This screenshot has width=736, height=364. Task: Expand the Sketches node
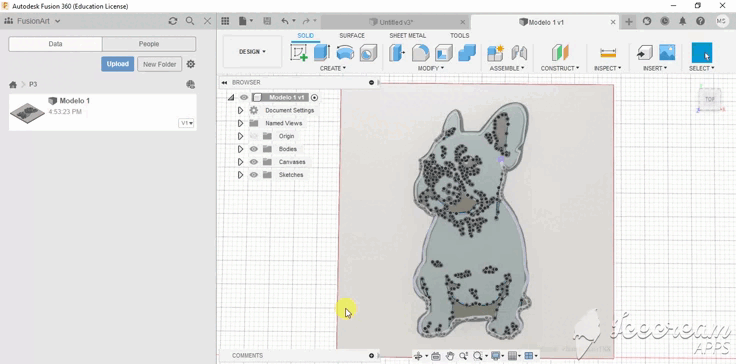pyautogui.click(x=240, y=175)
